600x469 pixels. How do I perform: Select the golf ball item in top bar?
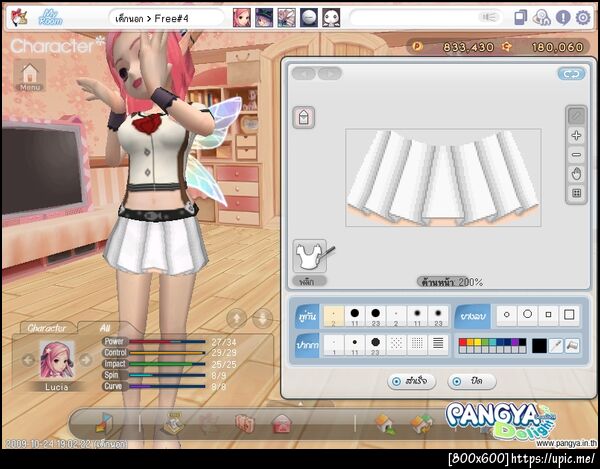click(309, 18)
